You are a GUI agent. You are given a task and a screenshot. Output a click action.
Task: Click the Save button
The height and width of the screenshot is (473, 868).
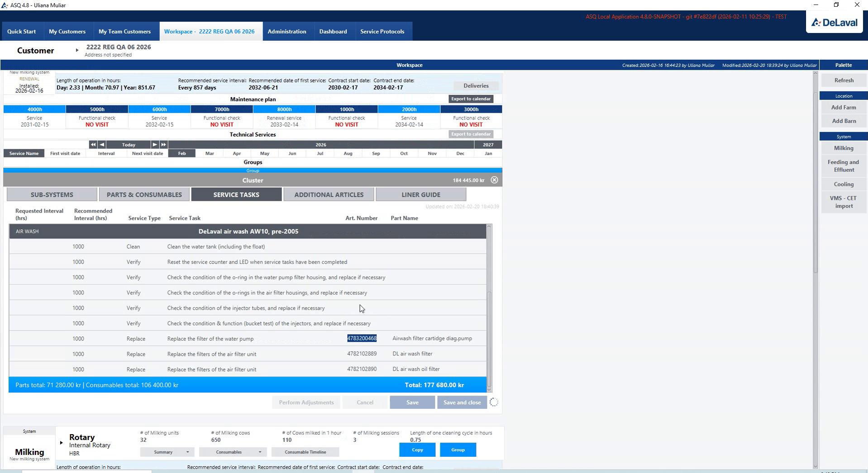412,402
